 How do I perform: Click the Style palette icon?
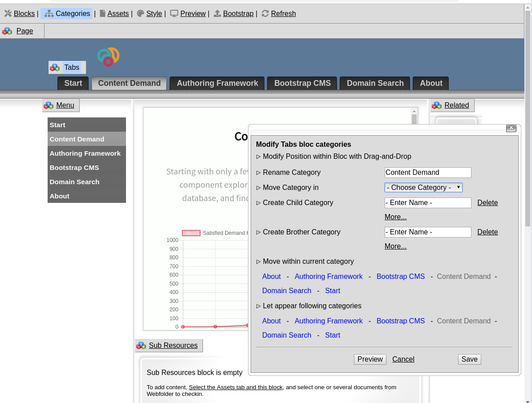(141, 13)
